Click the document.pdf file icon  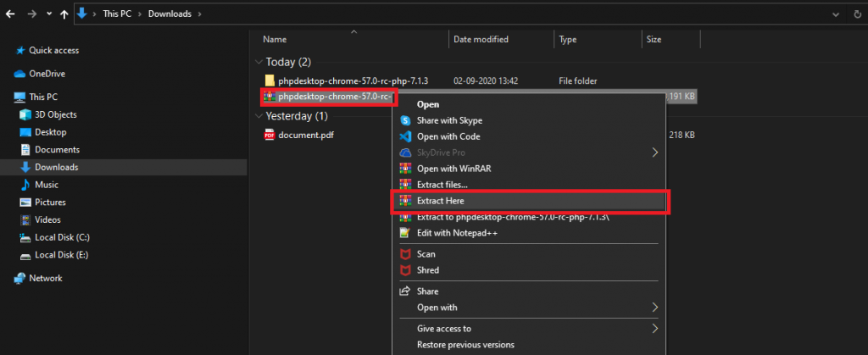click(x=270, y=135)
